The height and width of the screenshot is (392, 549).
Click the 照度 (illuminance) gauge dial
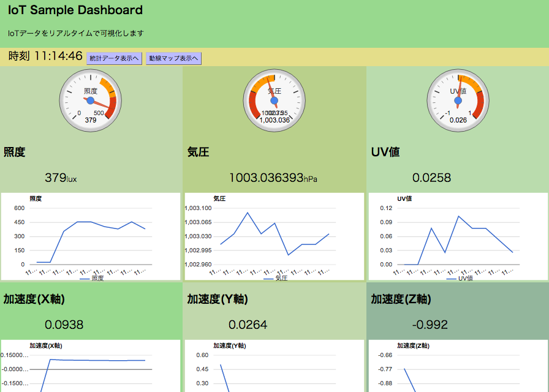tap(90, 100)
